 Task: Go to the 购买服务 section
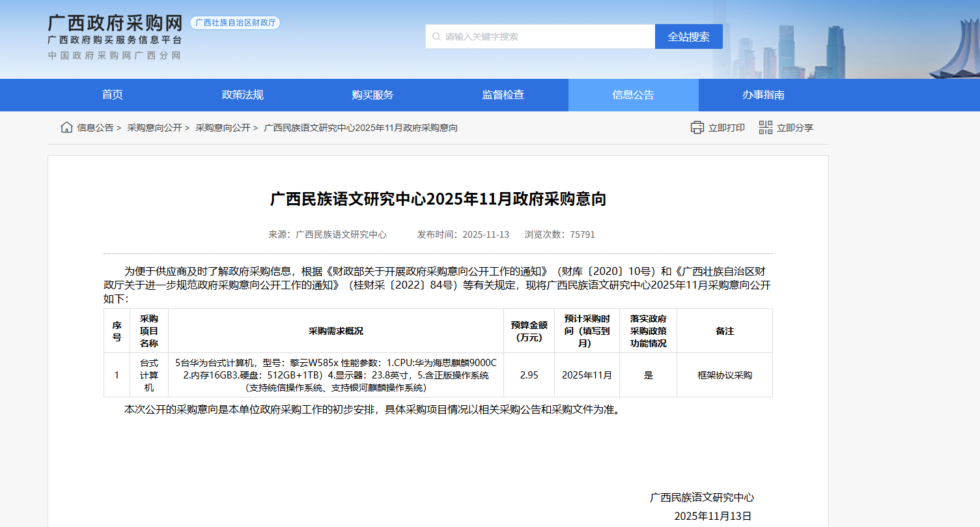(373, 95)
